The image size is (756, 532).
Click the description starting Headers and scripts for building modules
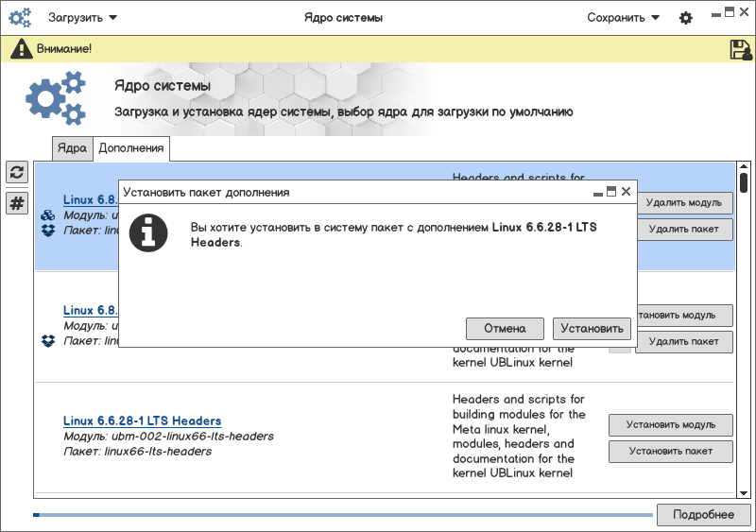click(519, 436)
